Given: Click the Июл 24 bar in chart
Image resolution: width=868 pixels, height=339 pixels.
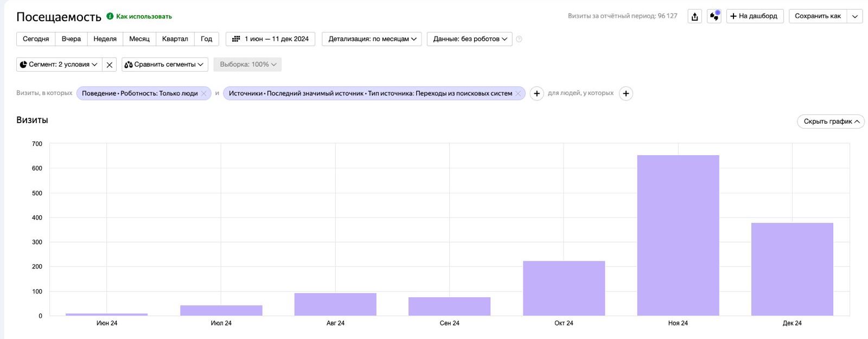Looking at the screenshot, I should pyautogui.click(x=221, y=310).
